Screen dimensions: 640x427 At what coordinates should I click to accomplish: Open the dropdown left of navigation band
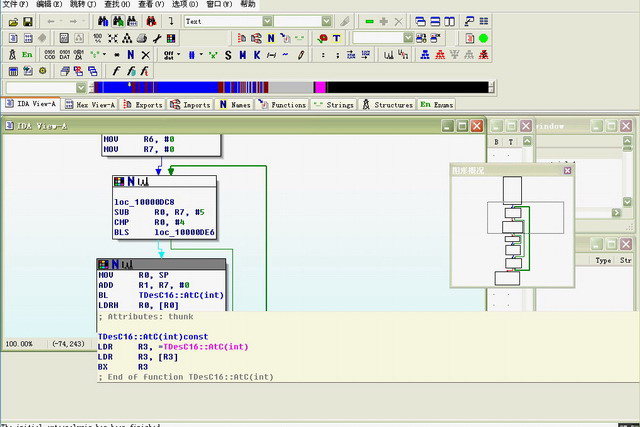tap(82, 88)
